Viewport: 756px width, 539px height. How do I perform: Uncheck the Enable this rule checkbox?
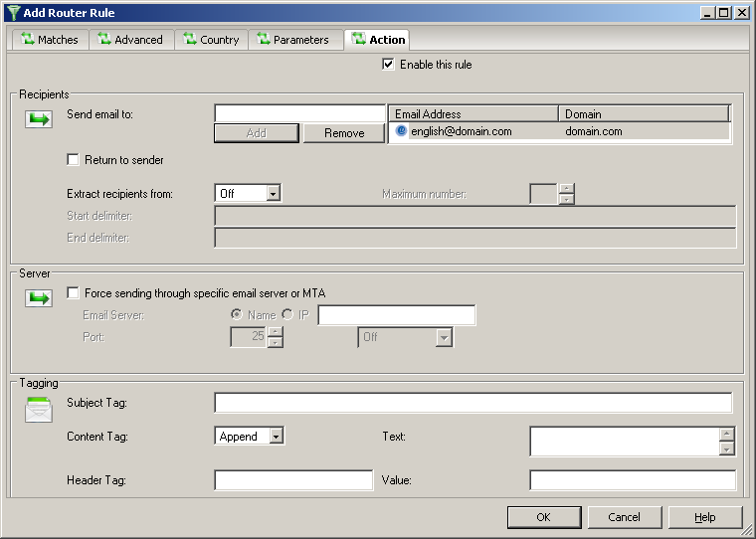click(x=389, y=65)
